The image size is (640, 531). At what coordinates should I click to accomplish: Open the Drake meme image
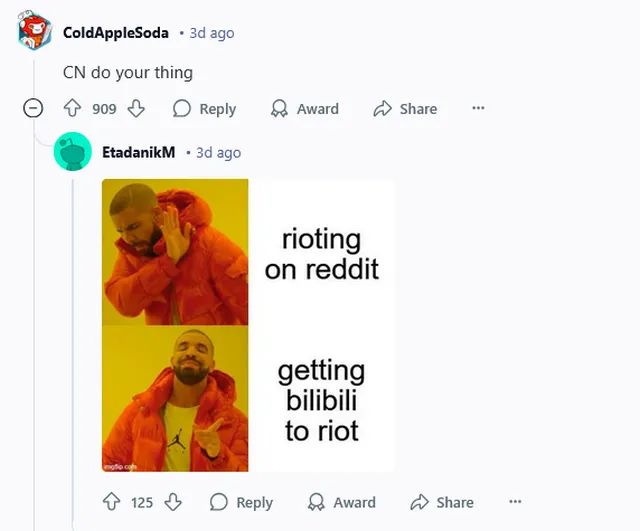pos(248,325)
